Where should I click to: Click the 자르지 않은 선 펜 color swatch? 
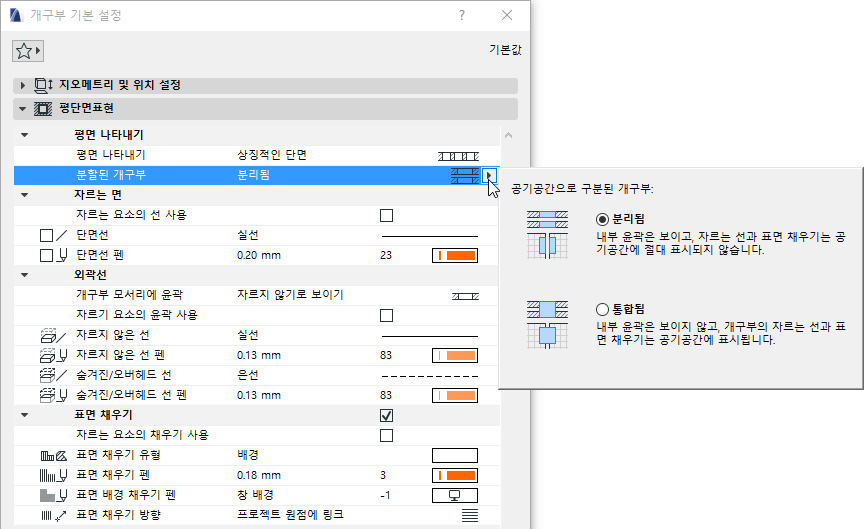(x=455, y=355)
